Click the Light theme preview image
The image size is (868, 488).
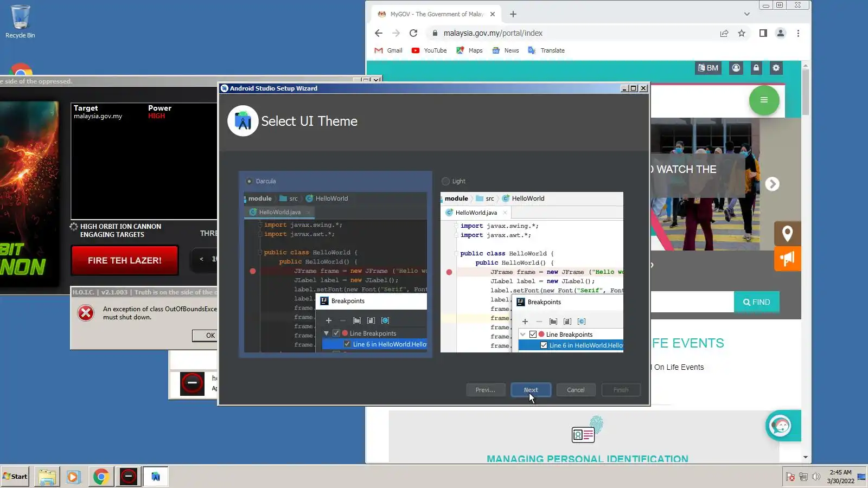(x=532, y=272)
